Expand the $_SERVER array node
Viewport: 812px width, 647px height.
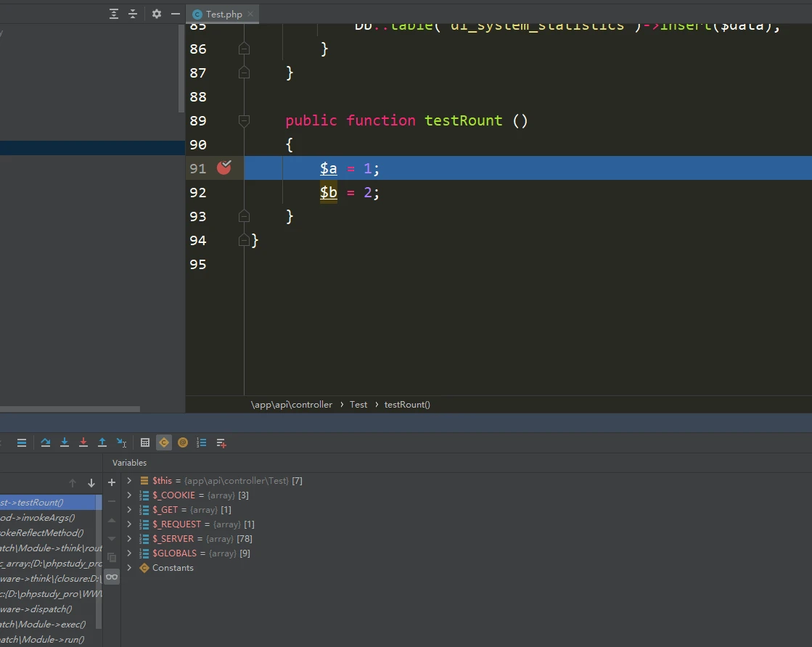click(x=129, y=539)
